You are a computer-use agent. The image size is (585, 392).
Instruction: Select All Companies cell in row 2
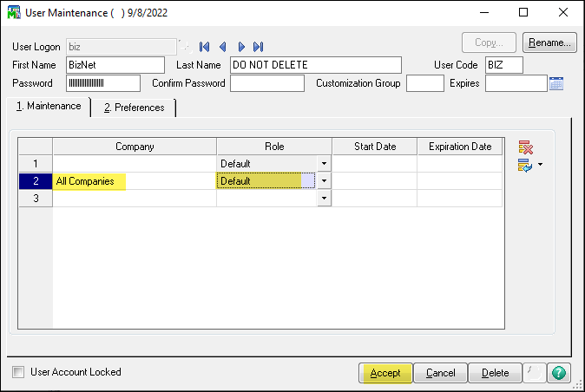pyautogui.click(x=135, y=181)
